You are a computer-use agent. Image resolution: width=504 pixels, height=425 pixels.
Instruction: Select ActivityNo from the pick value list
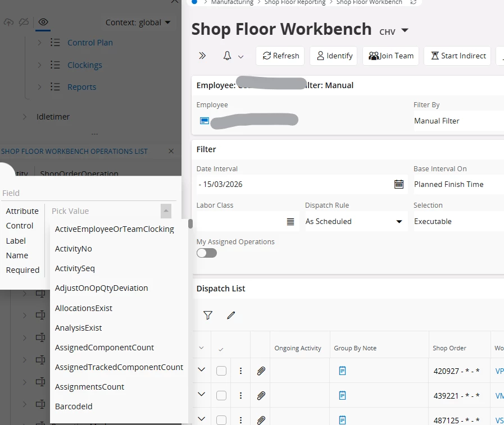[x=74, y=249]
